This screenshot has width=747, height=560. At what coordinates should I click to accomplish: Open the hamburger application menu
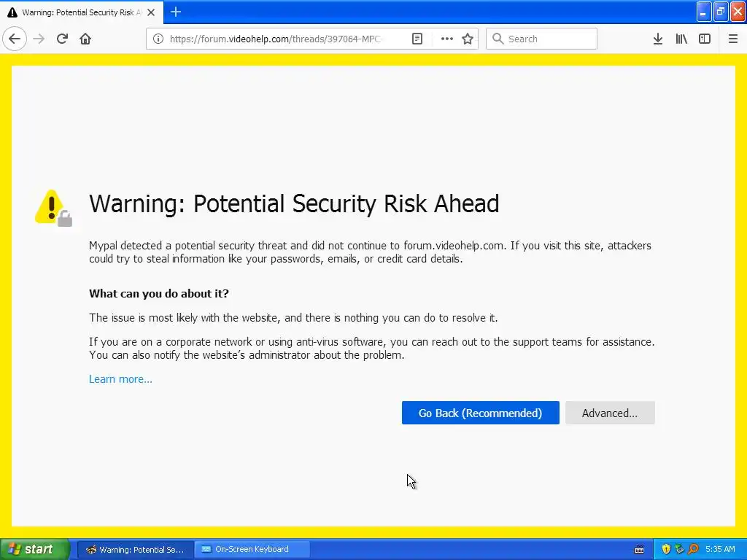[x=732, y=39]
